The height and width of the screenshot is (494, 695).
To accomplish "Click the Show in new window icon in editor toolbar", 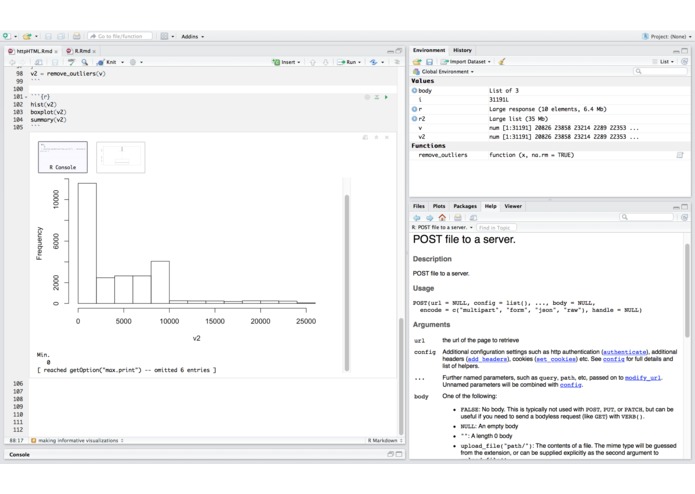I will (39, 62).
